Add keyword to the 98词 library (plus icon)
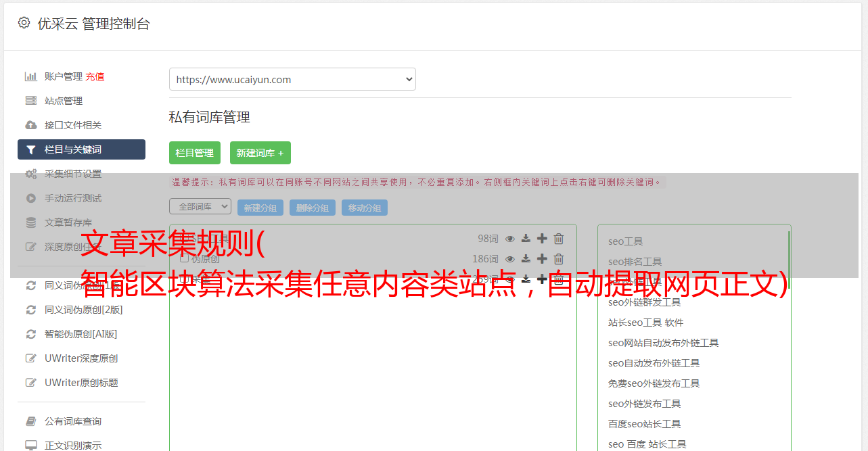This screenshot has width=868, height=451. 542,238
